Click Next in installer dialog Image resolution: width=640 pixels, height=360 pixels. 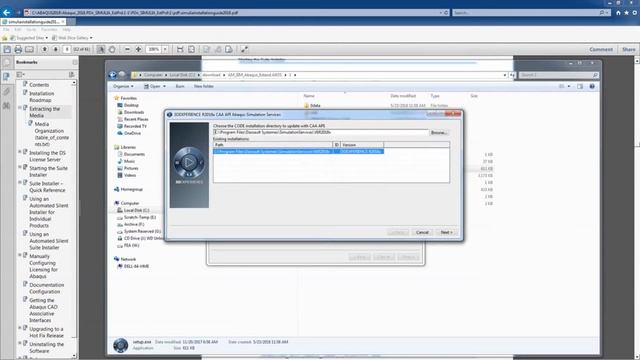point(447,232)
